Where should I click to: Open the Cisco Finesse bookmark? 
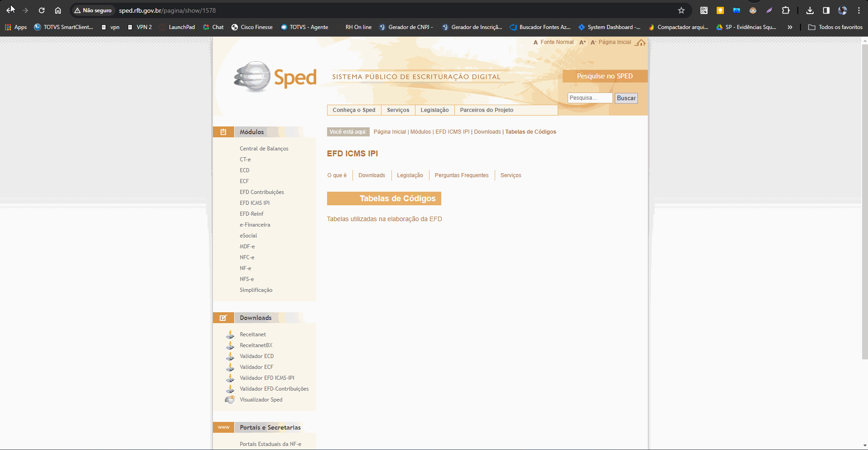point(252,27)
